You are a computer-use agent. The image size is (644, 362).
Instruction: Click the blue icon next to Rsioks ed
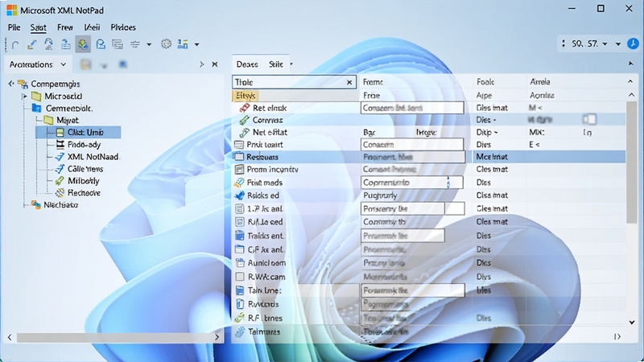239,195
